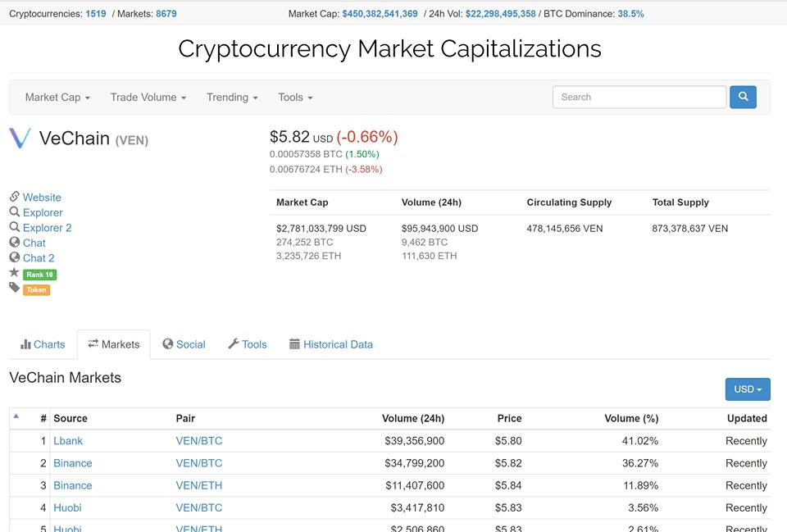The width and height of the screenshot is (787, 532).
Task: Click the $2,781,033,799 USD market cap
Action: coord(321,229)
